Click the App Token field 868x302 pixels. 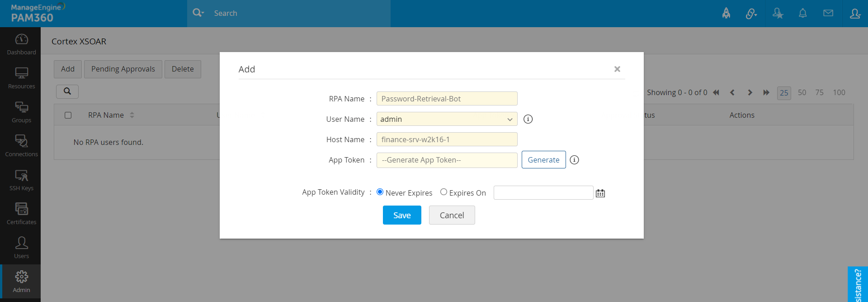tap(447, 160)
